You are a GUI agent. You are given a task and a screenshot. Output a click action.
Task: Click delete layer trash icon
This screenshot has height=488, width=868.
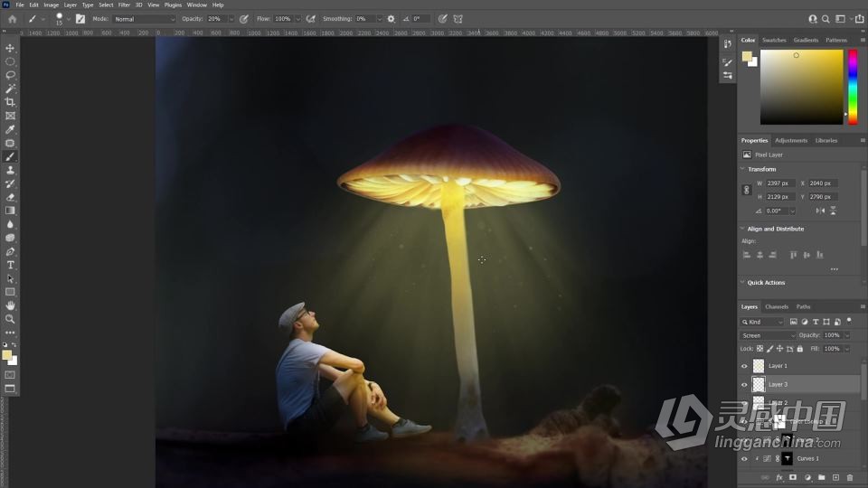(850, 477)
